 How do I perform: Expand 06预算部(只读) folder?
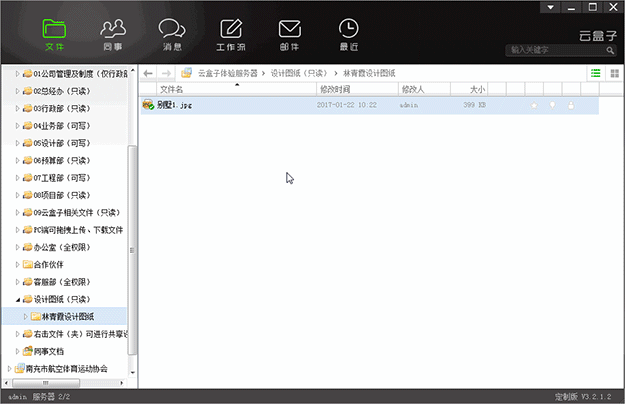[17, 161]
